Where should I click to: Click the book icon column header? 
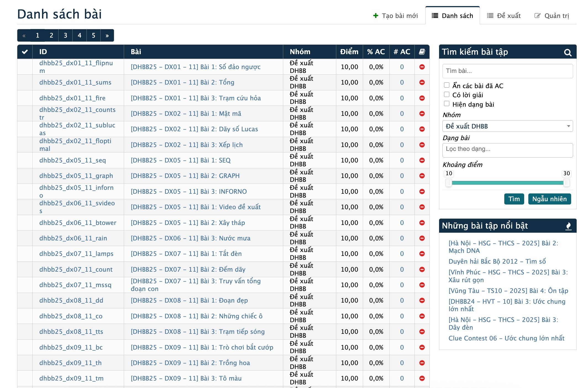coord(422,52)
